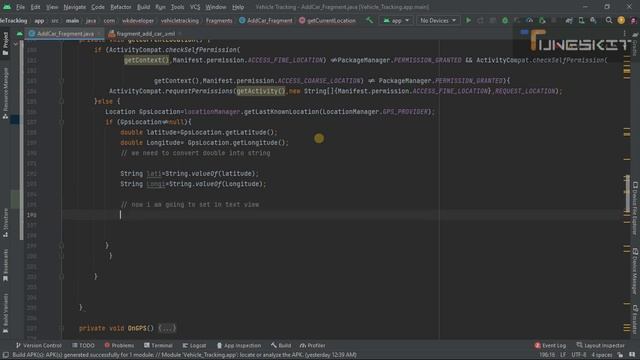
Task: Open the Refactor menu
Action: 121,7
